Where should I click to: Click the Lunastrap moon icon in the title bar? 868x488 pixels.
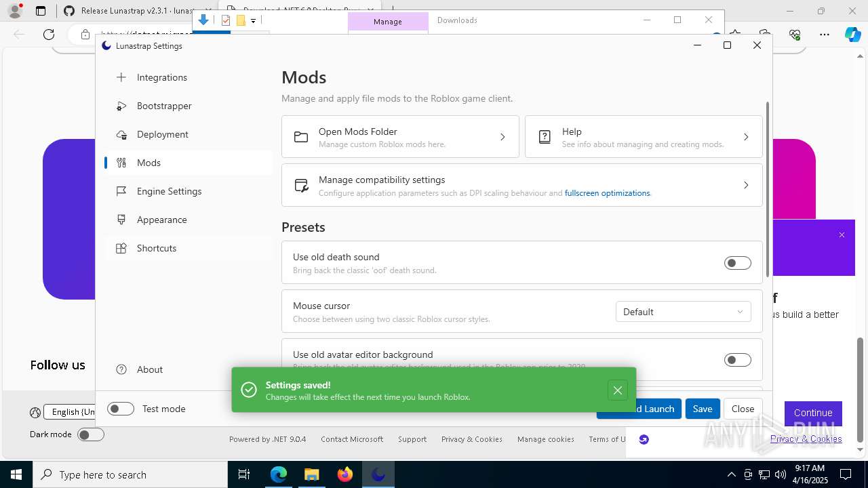pyautogui.click(x=106, y=45)
